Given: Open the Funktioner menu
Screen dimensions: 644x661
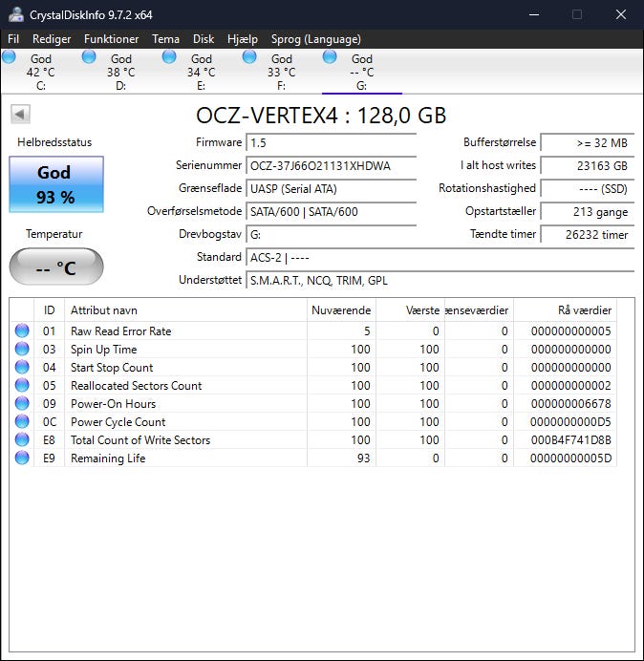Looking at the screenshot, I should click(112, 39).
